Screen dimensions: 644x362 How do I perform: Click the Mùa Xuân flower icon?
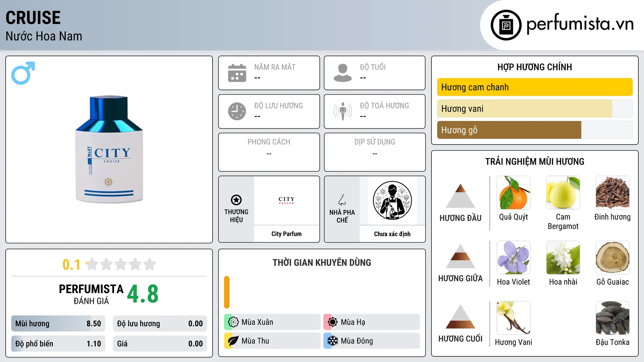coord(233,322)
